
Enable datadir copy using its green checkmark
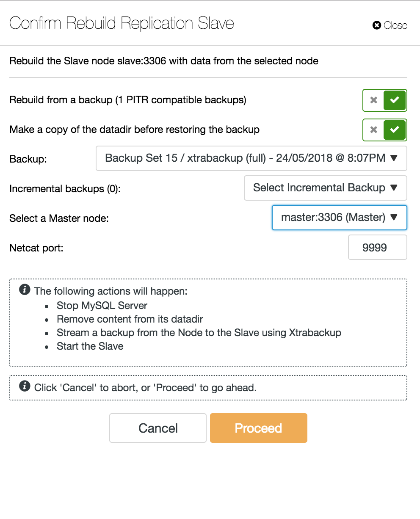click(x=395, y=130)
